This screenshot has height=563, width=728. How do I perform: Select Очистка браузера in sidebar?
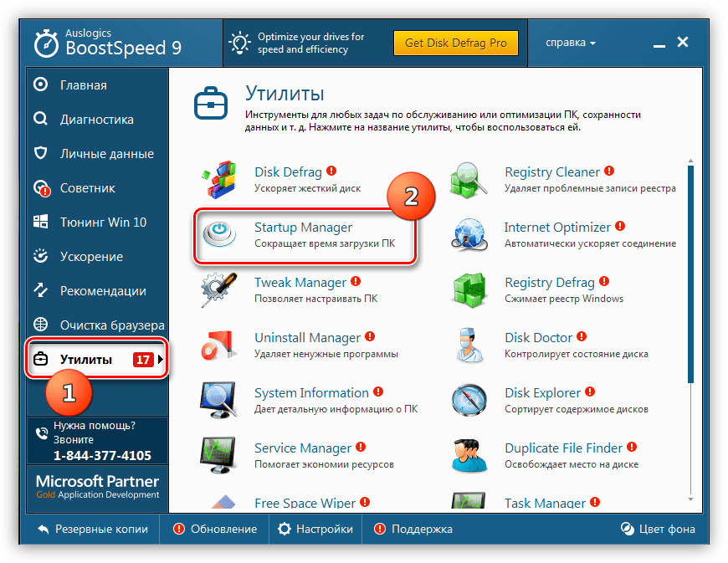[96, 325]
